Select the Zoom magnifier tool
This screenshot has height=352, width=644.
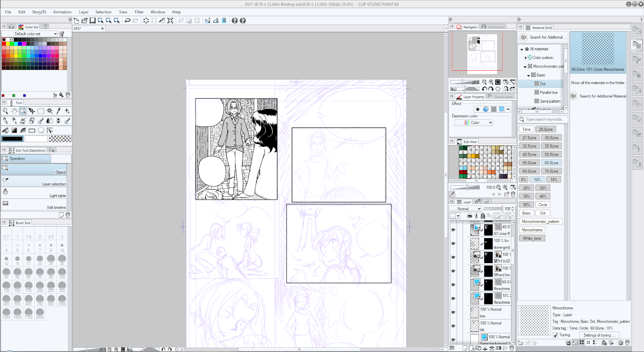(5, 111)
